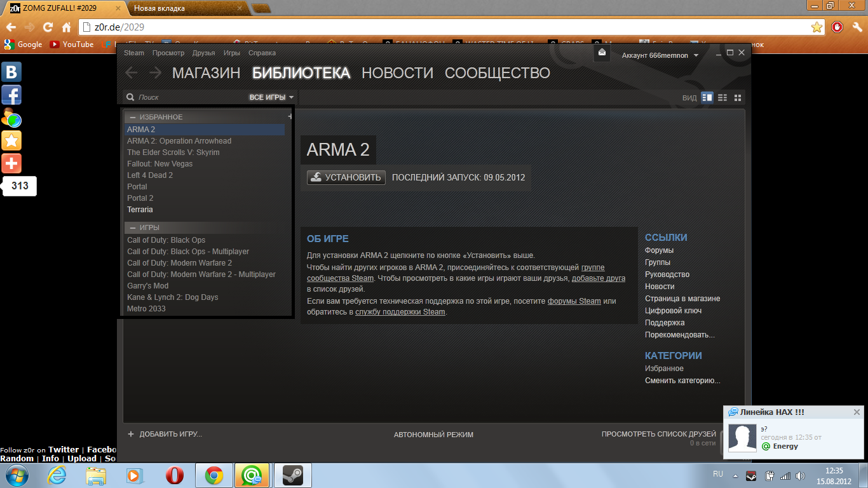868x488 pixels.
Task: Click the people-globe share icon on sidebar
Action: pyautogui.click(x=11, y=118)
